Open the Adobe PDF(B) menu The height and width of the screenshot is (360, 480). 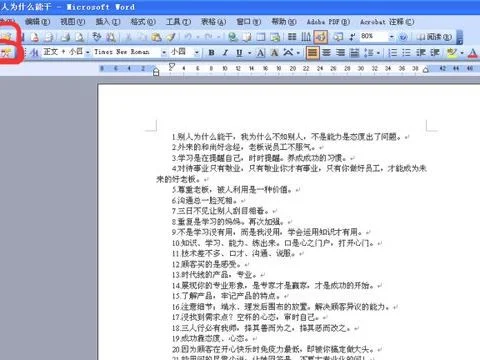coord(328,22)
